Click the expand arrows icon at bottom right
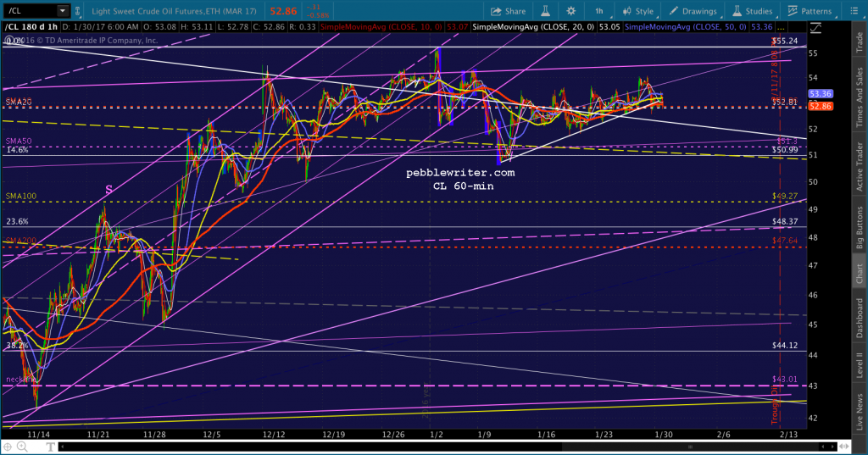The height and width of the screenshot is (455, 868). 845,447
